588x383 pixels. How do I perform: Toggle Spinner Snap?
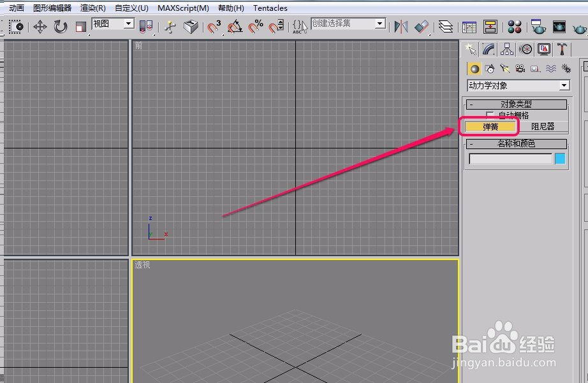pyautogui.click(x=277, y=27)
